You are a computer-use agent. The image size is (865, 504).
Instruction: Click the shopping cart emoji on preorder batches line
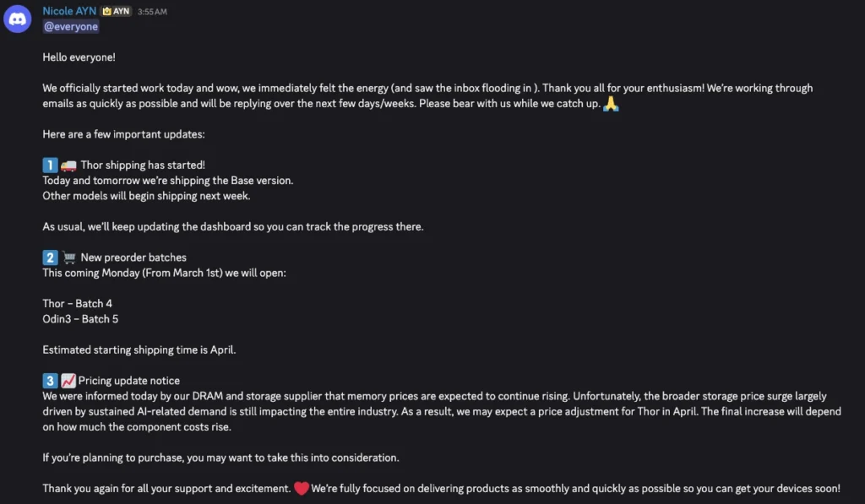tap(68, 257)
